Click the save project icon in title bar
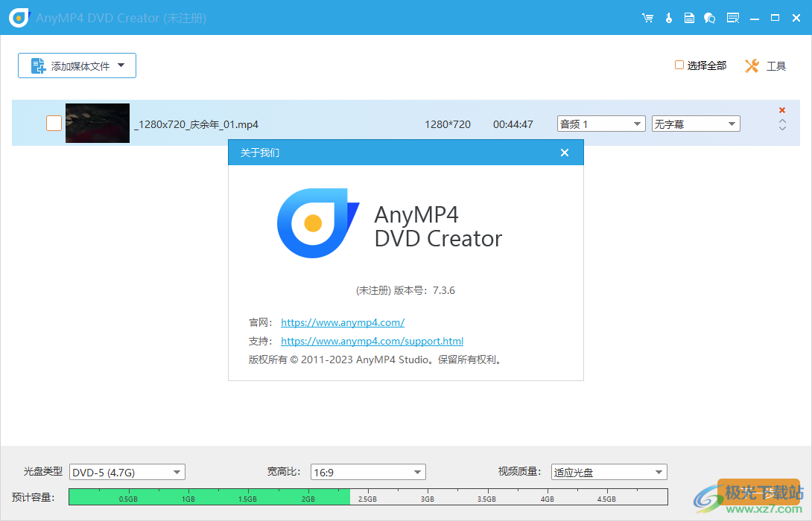 [x=689, y=18]
